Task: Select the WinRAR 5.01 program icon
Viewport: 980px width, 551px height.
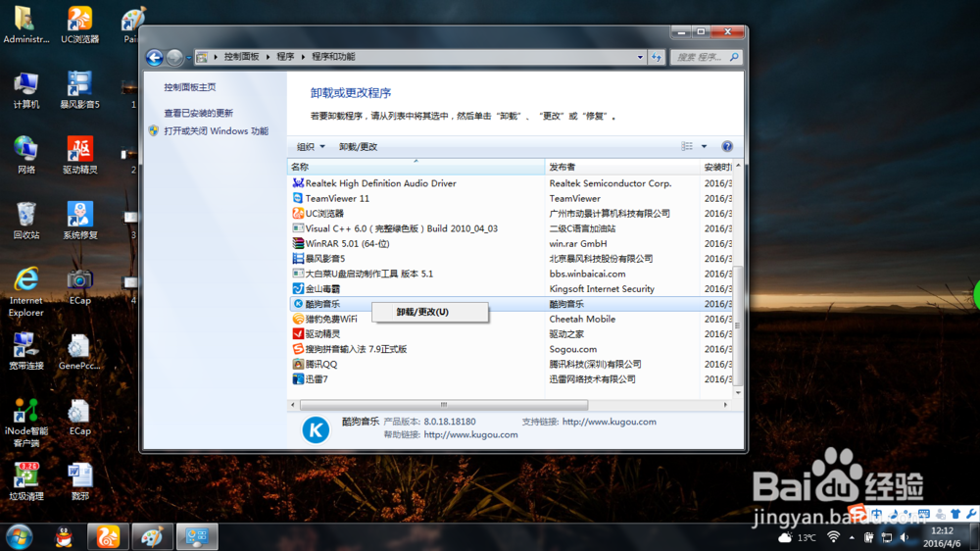Action: coord(298,243)
